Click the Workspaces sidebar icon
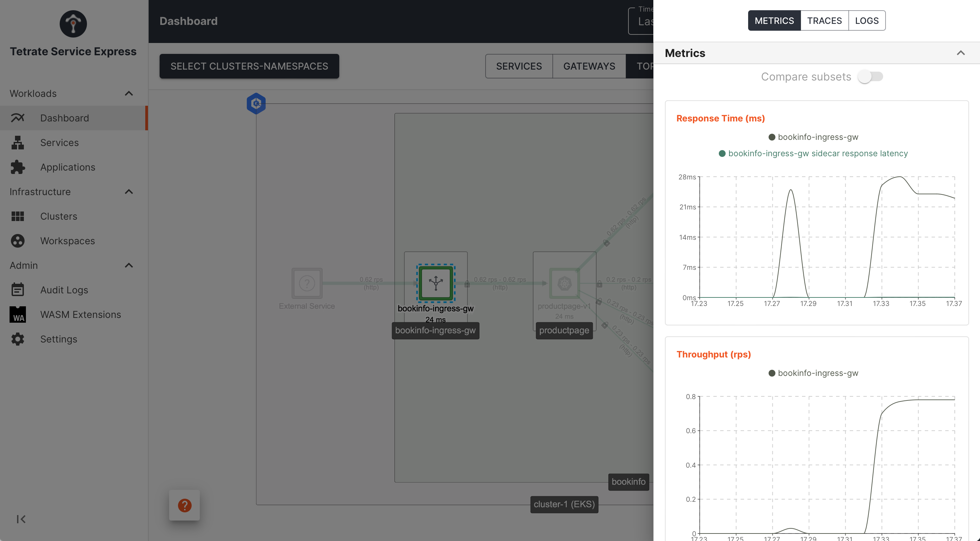 17,240
